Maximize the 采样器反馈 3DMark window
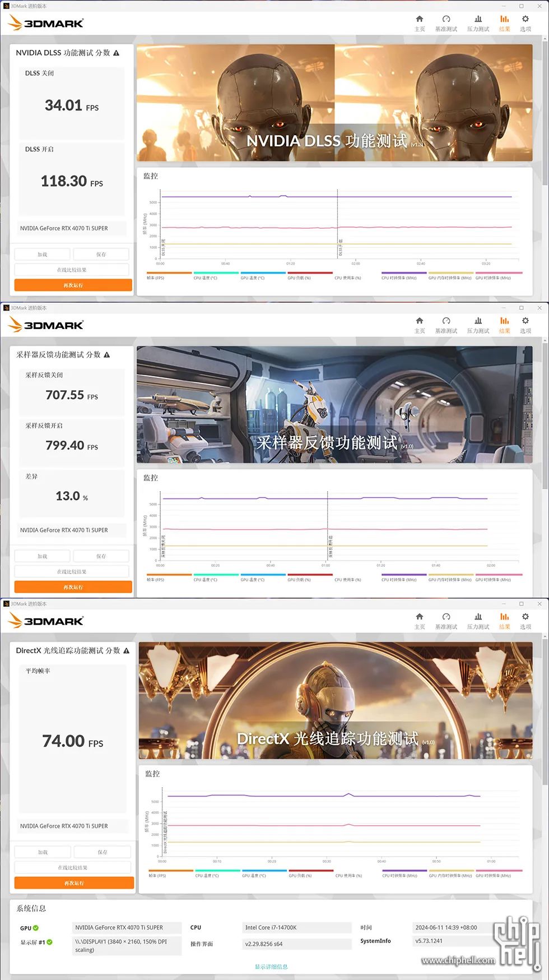This screenshot has height=980, width=549. tap(522, 308)
